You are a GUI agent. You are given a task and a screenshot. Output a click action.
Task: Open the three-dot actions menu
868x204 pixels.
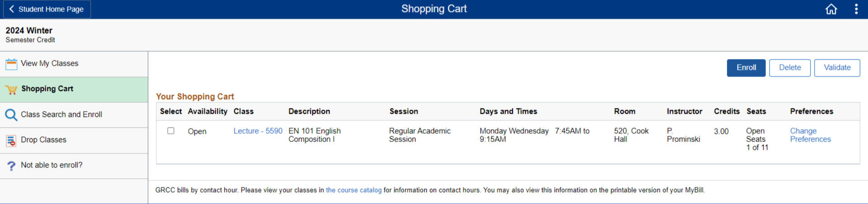point(856,9)
